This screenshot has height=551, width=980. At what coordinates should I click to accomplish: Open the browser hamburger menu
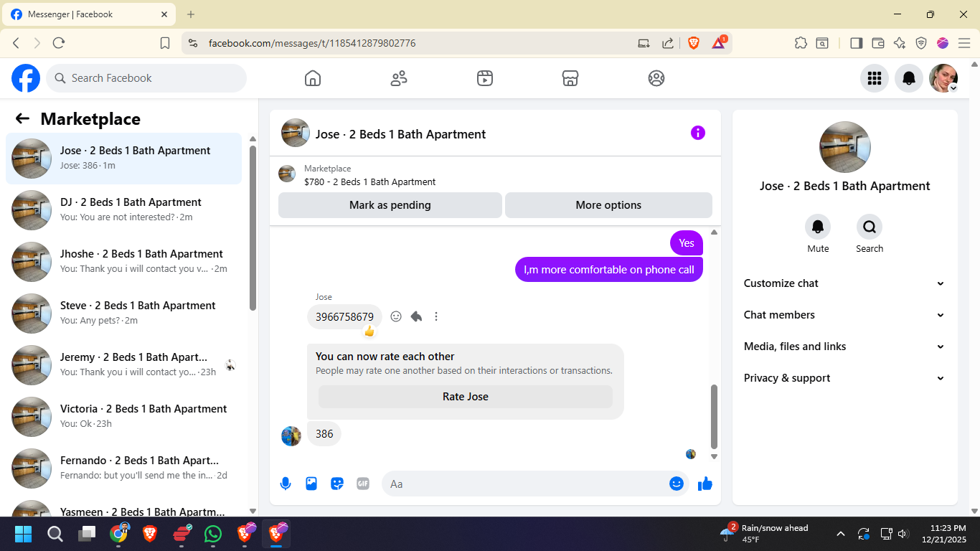point(964,43)
